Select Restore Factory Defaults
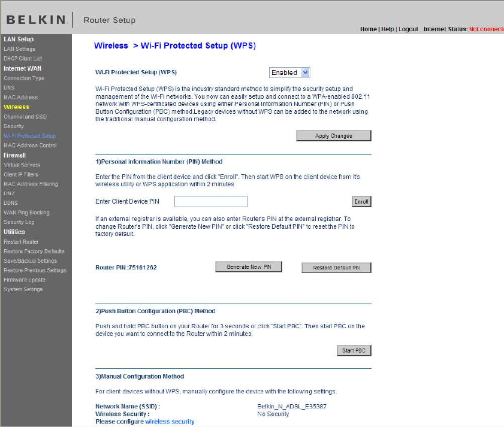Viewport: 504px width, 427px height. point(34,252)
